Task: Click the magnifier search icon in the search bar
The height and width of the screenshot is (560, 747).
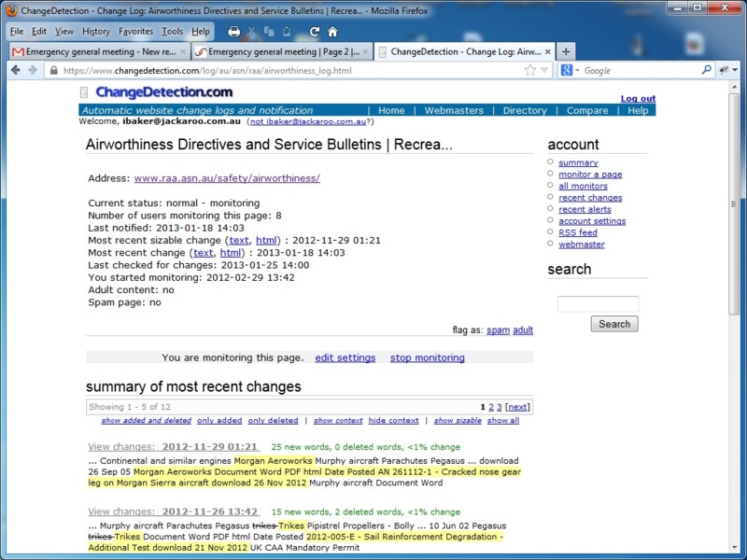Action: [x=707, y=70]
